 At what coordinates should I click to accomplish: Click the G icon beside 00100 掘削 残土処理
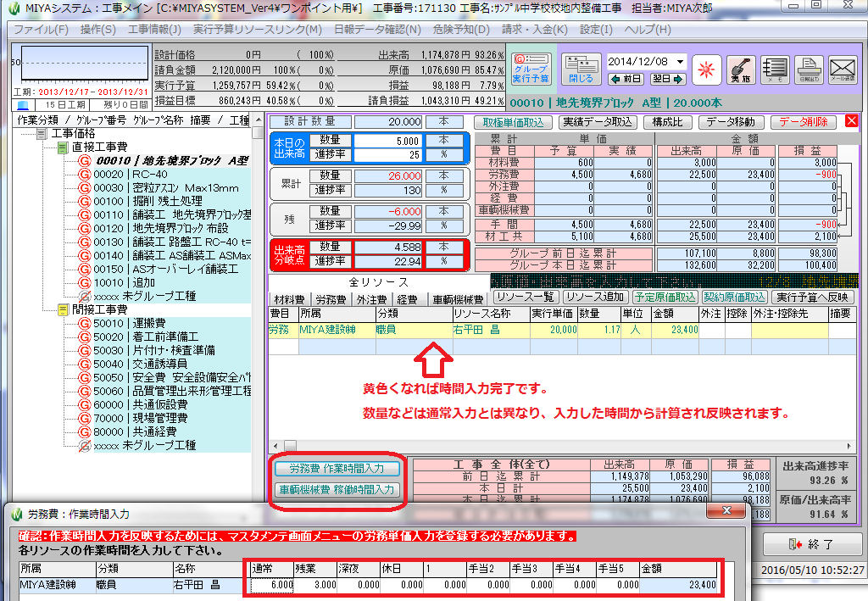[84, 202]
